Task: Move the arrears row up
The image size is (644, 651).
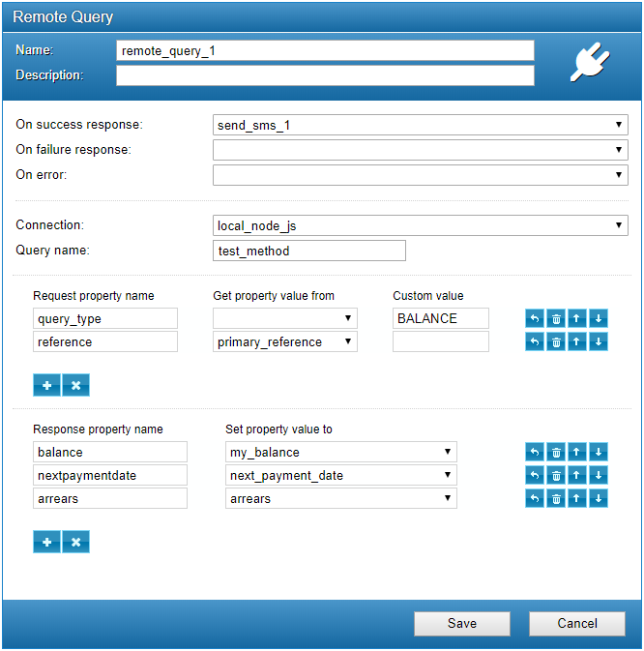Action: tap(576, 498)
